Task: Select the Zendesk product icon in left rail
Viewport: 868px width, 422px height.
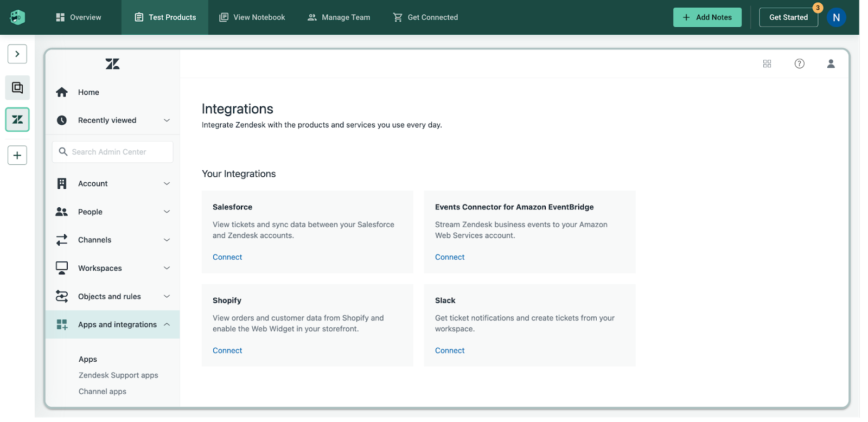Action: 17,119
